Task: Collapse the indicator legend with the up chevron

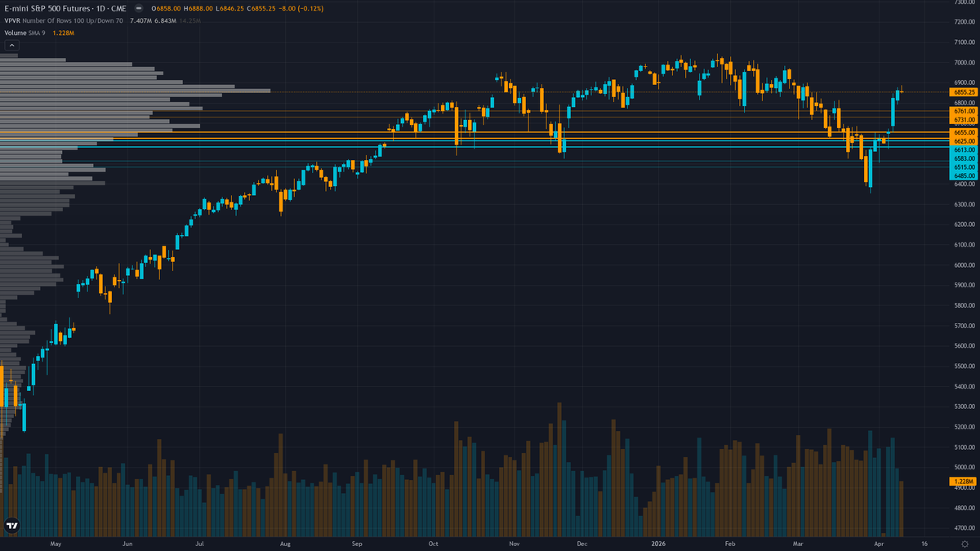Action: [x=11, y=44]
